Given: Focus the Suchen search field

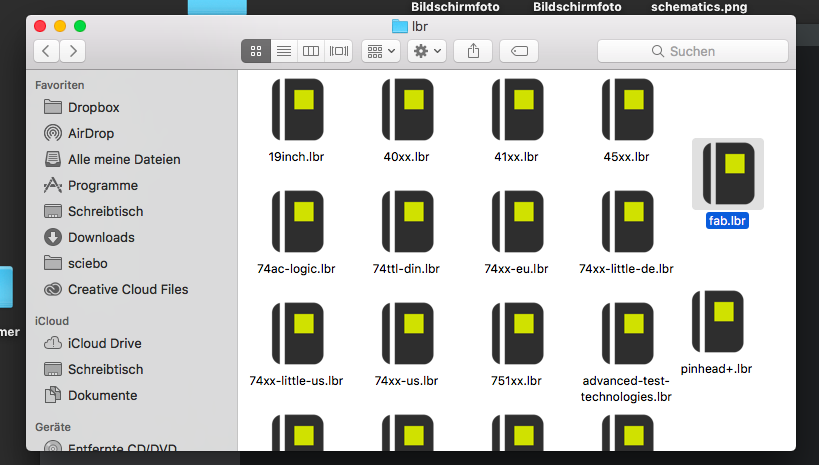Looking at the screenshot, I should (x=693, y=51).
